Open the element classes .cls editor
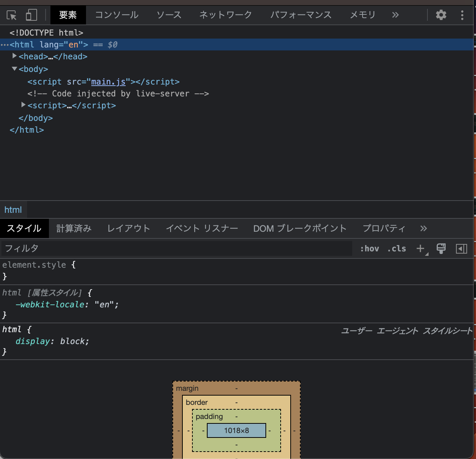The width and height of the screenshot is (476, 459). (x=396, y=248)
